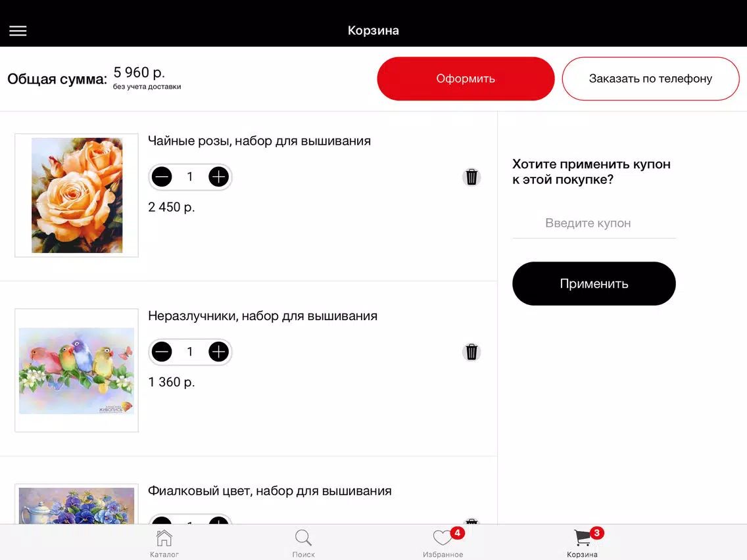Decrease quantity of Чайные розы
Viewport: 747px width, 560px height.
(162, 177)
